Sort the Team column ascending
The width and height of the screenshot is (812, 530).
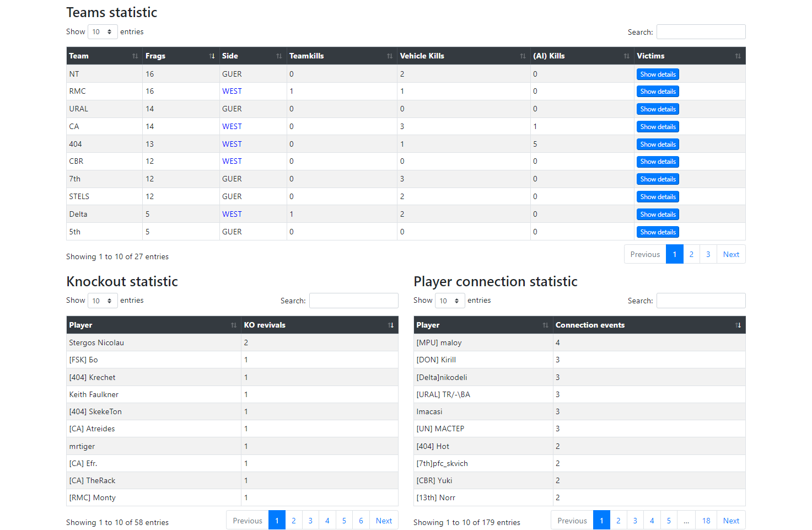[135, 56]
